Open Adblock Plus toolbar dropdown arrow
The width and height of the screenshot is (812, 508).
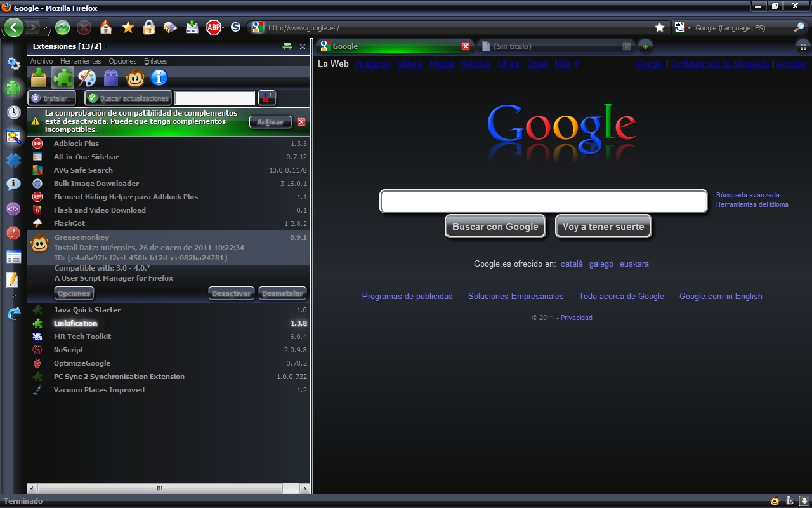[x=225, y=27]
